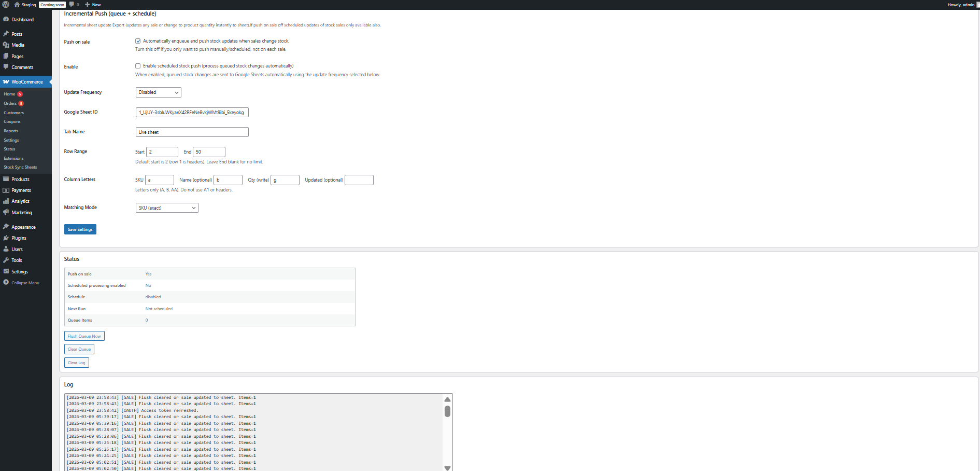
Task: Open the Matching Mode dropdown
Action: pos(166,207)
